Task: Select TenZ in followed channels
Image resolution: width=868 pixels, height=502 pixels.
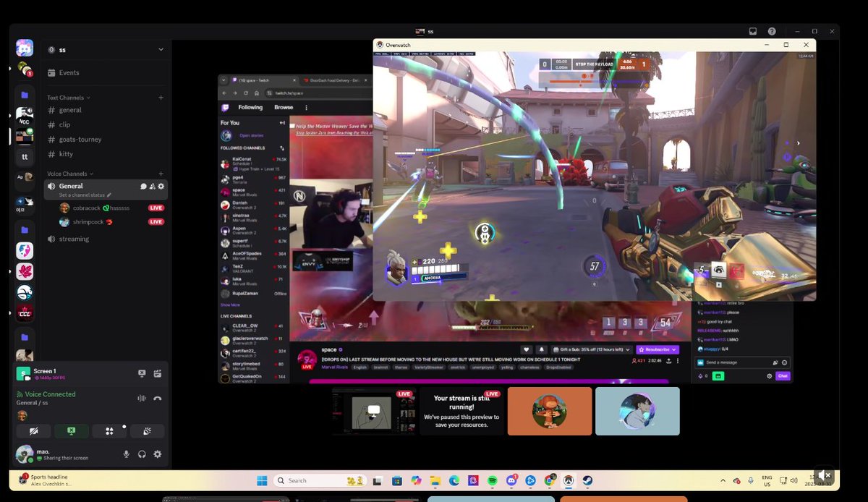Action: (253, 268)
